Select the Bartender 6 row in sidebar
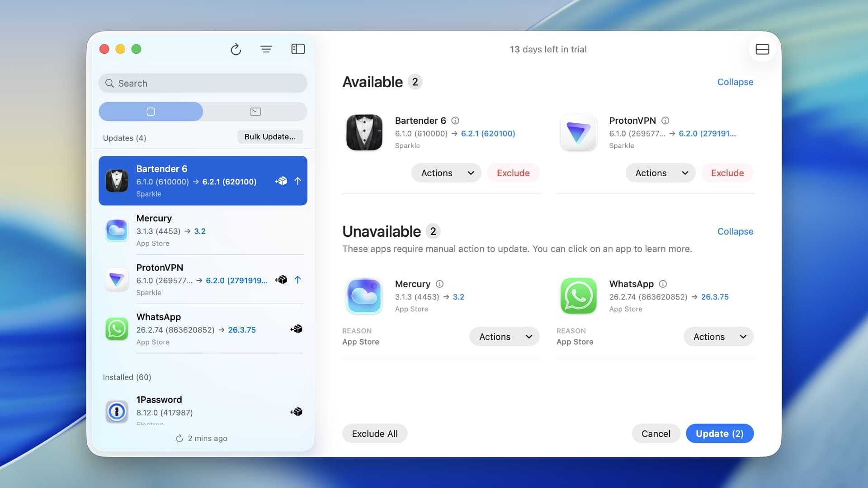868x488 pixels. (x=203, y=181)
